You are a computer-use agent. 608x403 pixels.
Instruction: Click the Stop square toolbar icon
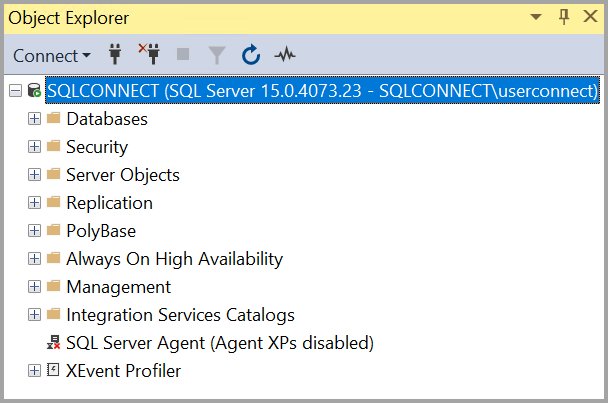pos(183,54)
